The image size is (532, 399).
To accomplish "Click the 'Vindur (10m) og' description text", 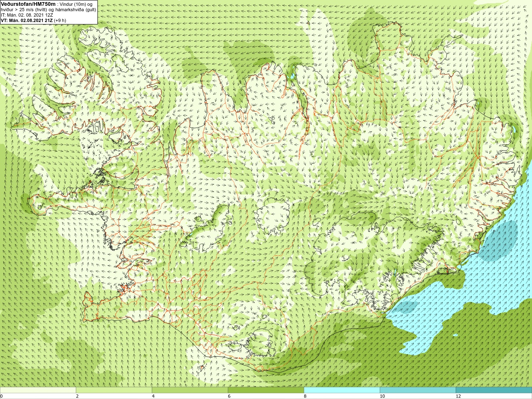I will coord(76,4).
